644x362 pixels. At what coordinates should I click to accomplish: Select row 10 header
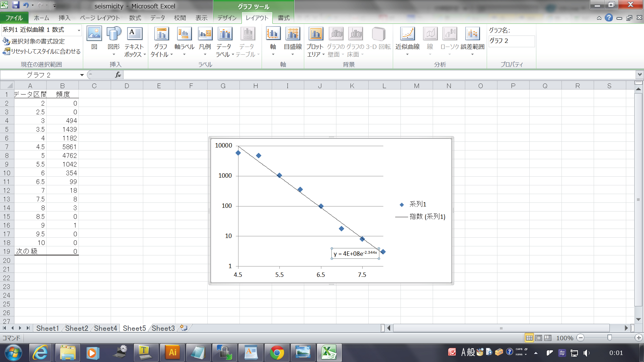7,173
